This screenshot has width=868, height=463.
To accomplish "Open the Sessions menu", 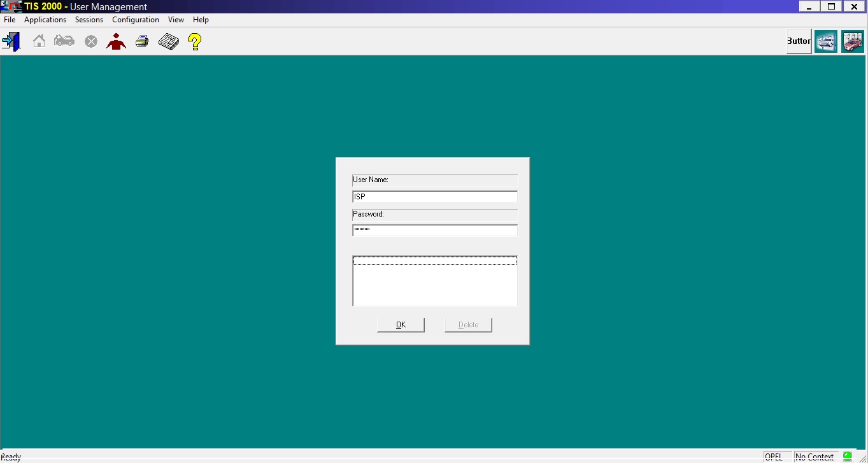I will click(89, 20).
